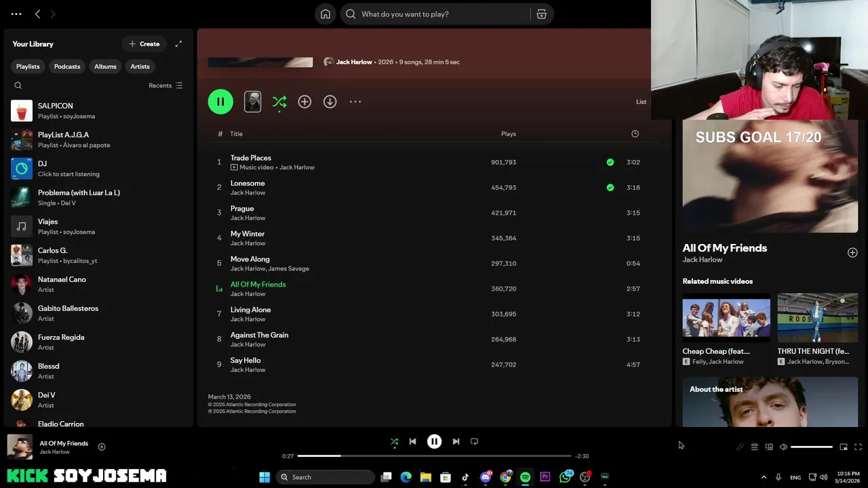Image resolution: width=868 pixels, height=488 pixels.
Task: Open Blessd artist page
Action: coord(98,371)
